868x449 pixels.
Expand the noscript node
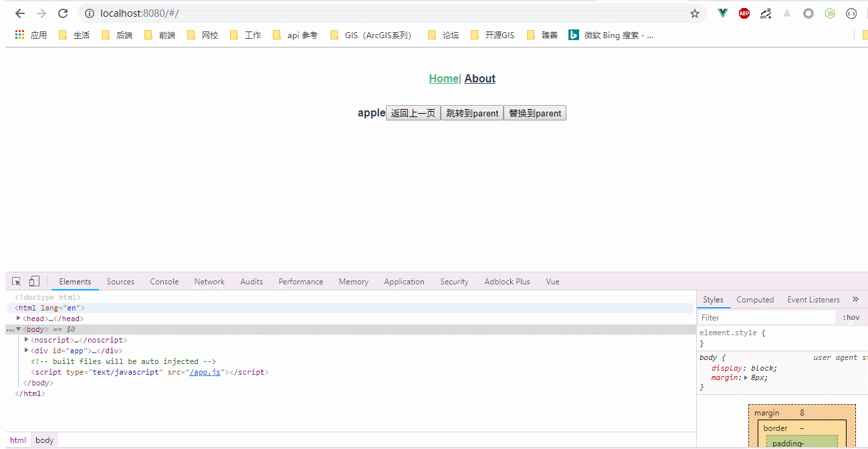coord(27,340)
